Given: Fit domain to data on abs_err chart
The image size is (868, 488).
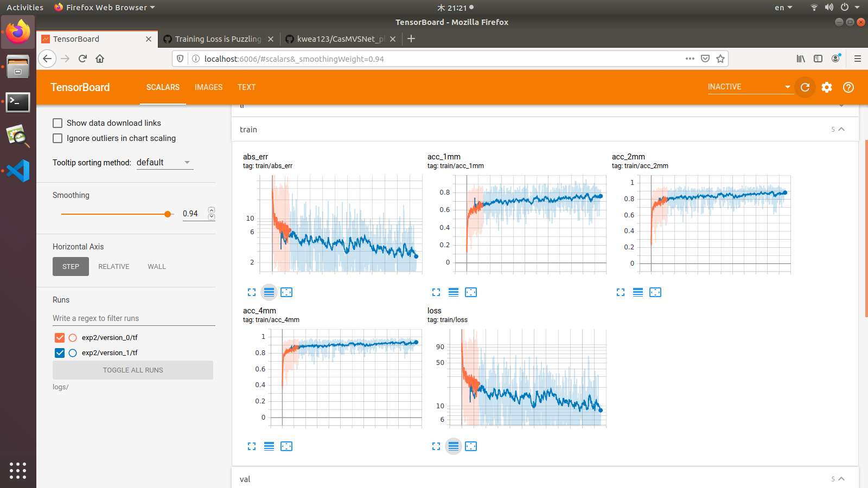Looking at the screenshot, I should tap(286, 292).
